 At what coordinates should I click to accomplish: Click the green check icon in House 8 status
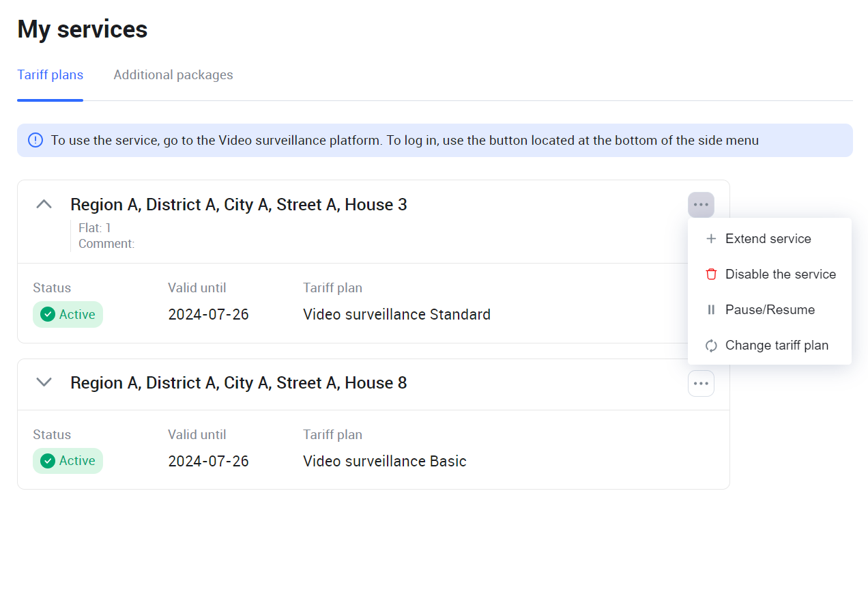click(48, 462)
